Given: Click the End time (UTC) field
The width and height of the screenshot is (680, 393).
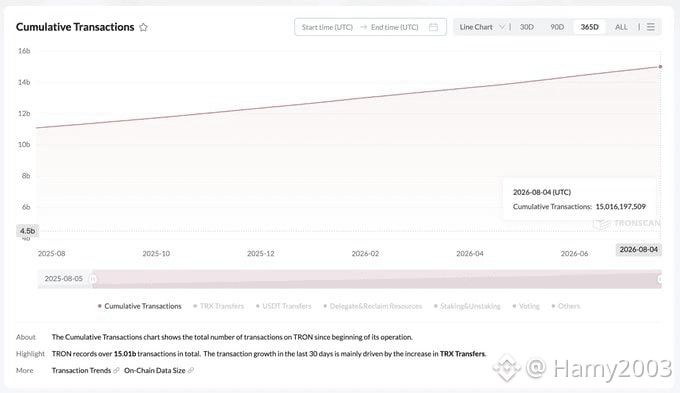Looking at the screenshot, I should (395, 27).
